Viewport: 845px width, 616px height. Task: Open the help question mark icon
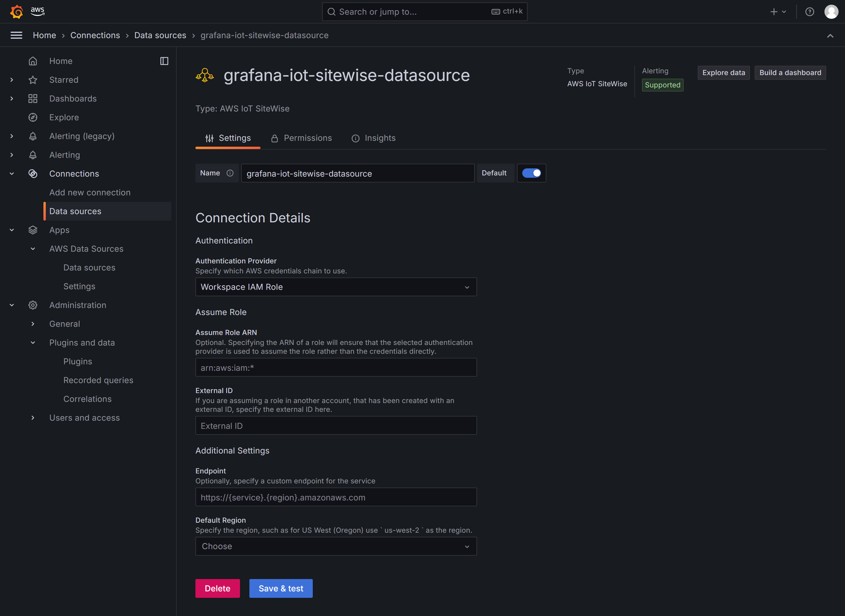pos(809,11)
